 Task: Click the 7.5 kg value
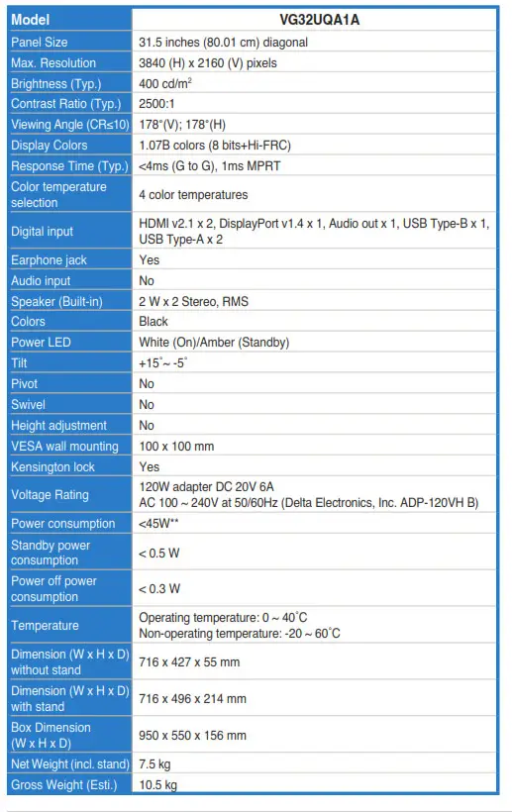[x=154, y=764]
